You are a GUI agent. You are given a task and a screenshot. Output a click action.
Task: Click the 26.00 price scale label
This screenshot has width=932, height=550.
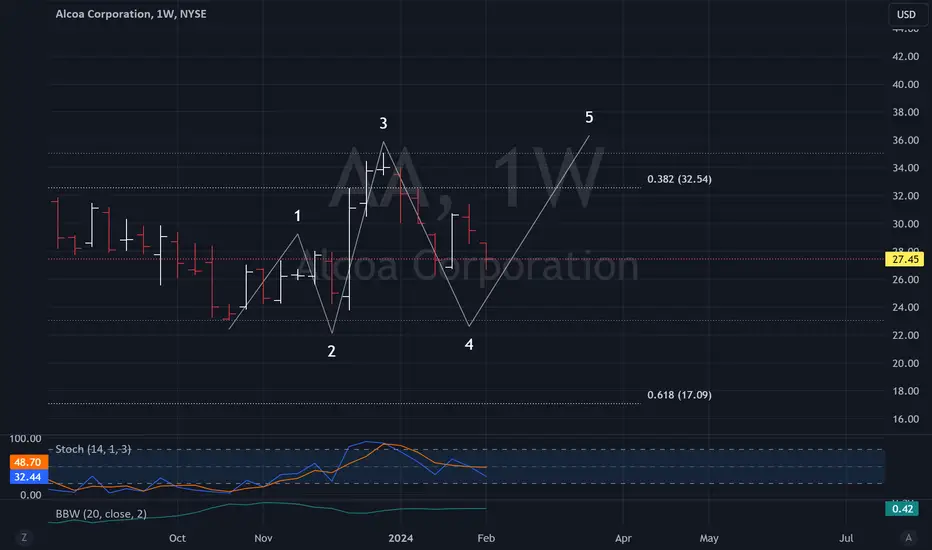905,279
